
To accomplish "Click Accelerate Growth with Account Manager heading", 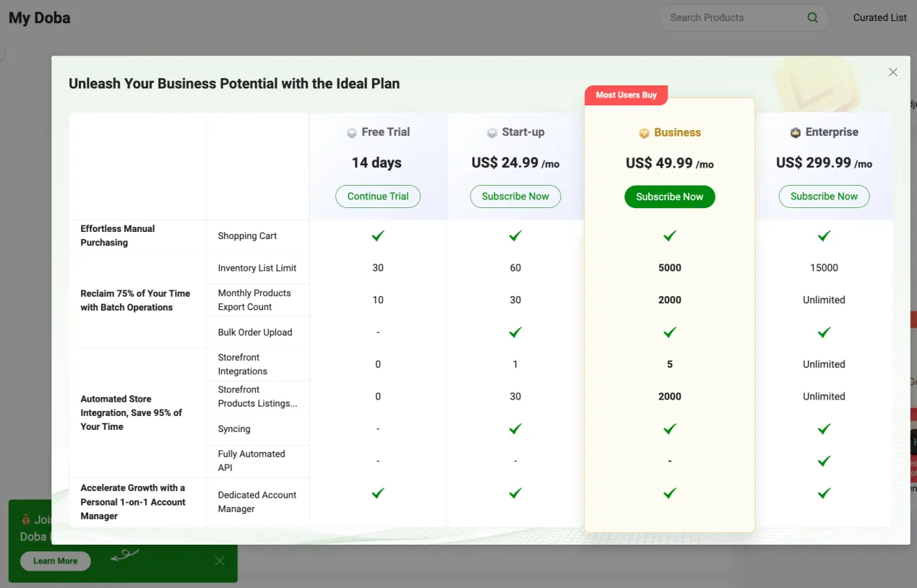I will 133,502.
